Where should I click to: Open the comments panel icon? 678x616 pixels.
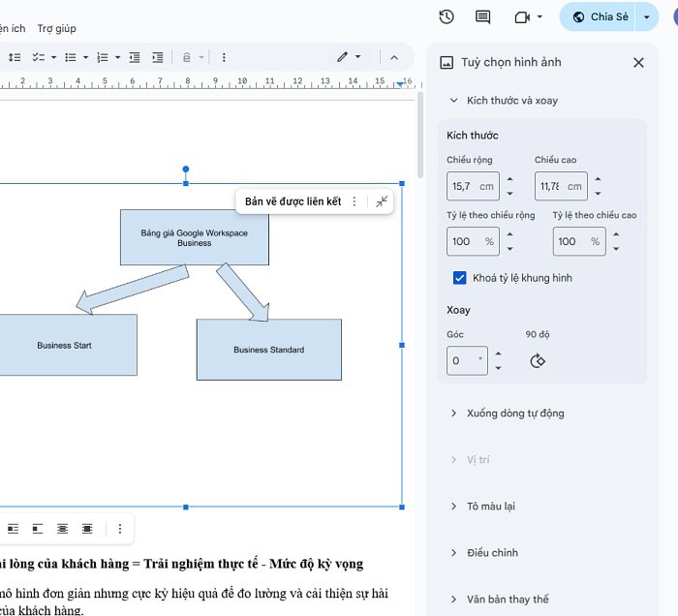point(482,16)
